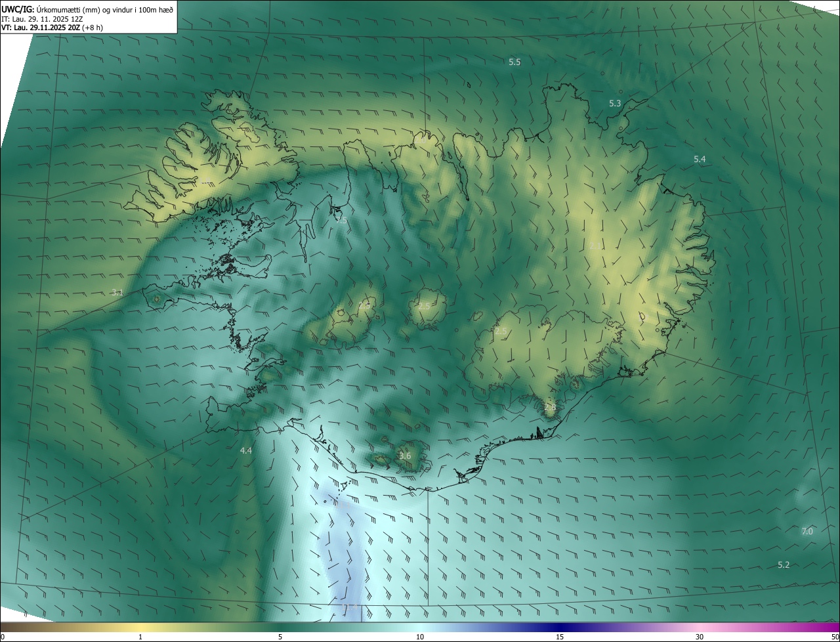This screenshot has height=642, width=840.
Task: Click the 7.0 value label in the southeast
Action: coord(807,532)
